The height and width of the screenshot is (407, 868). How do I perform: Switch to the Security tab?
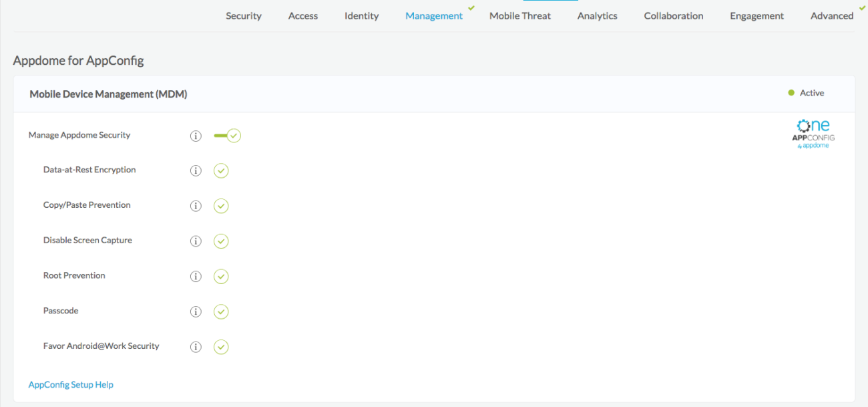click(x=243, y=15)
